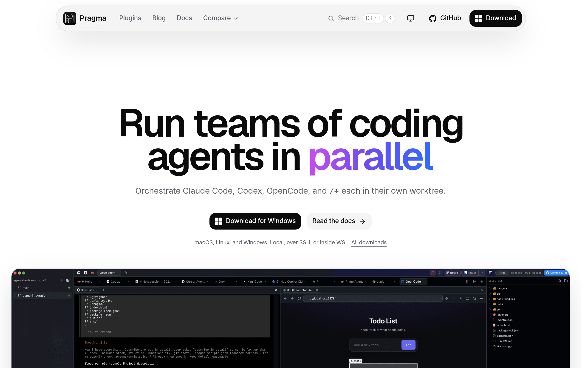Toggle the right panel sidebar icon
This screenshot has width=588, height=368.
(x=491, y=273)
